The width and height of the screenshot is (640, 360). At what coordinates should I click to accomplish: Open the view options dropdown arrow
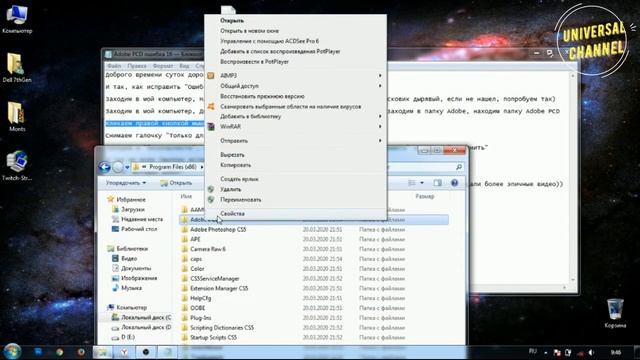point(422,183)
